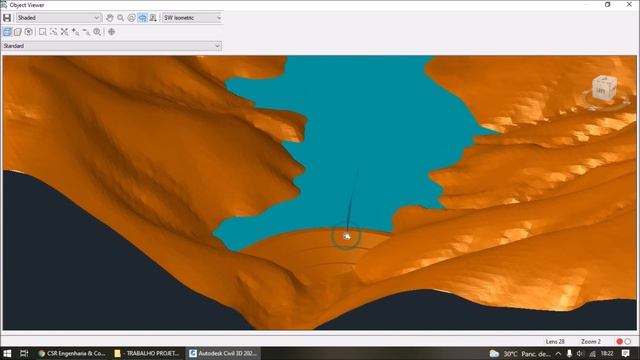
Task: Click the crosshair Set View icon
Action: click(x=111, y=31)
